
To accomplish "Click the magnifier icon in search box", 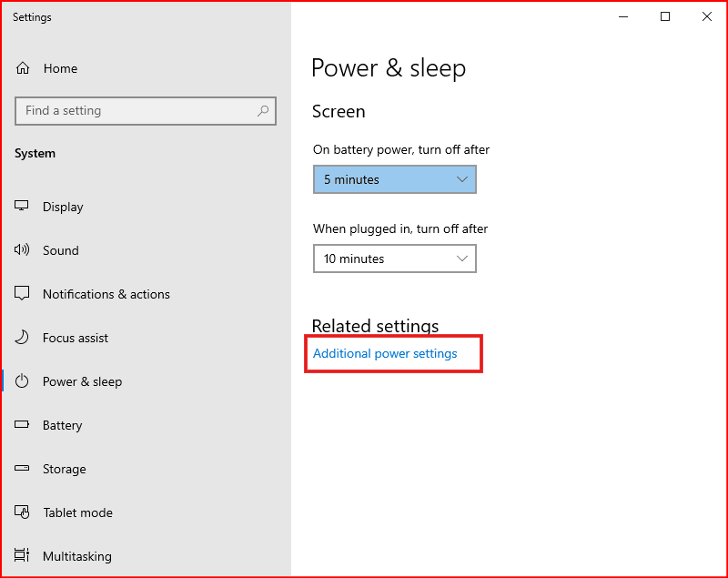I will 263,111.
